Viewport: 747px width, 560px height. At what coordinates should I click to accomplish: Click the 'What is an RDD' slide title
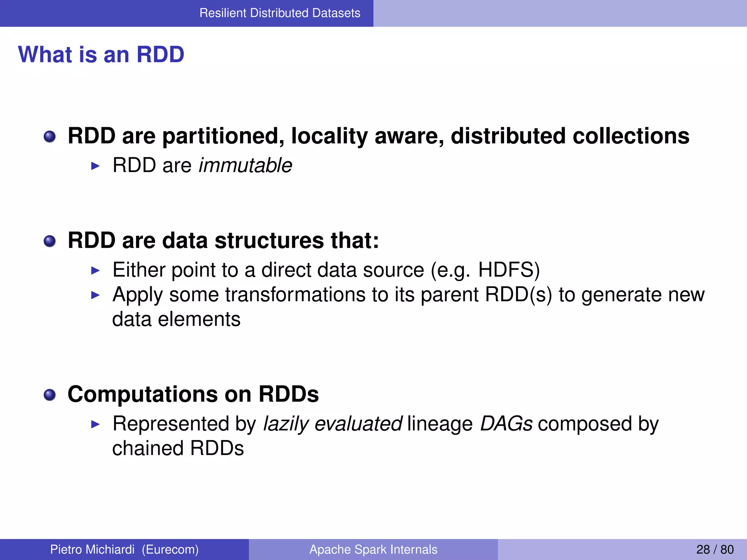point(101,55)
